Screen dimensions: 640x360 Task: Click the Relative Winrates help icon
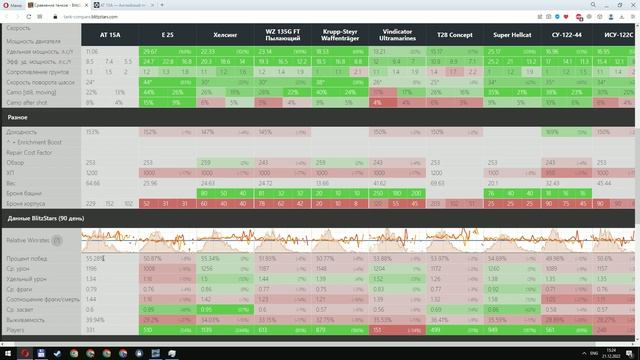[x=57, y=240]
